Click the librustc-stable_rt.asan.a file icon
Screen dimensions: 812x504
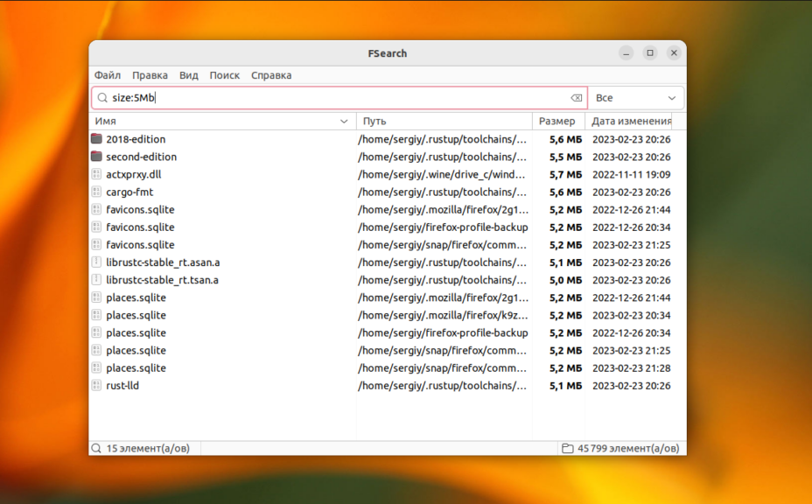(96, 262)
